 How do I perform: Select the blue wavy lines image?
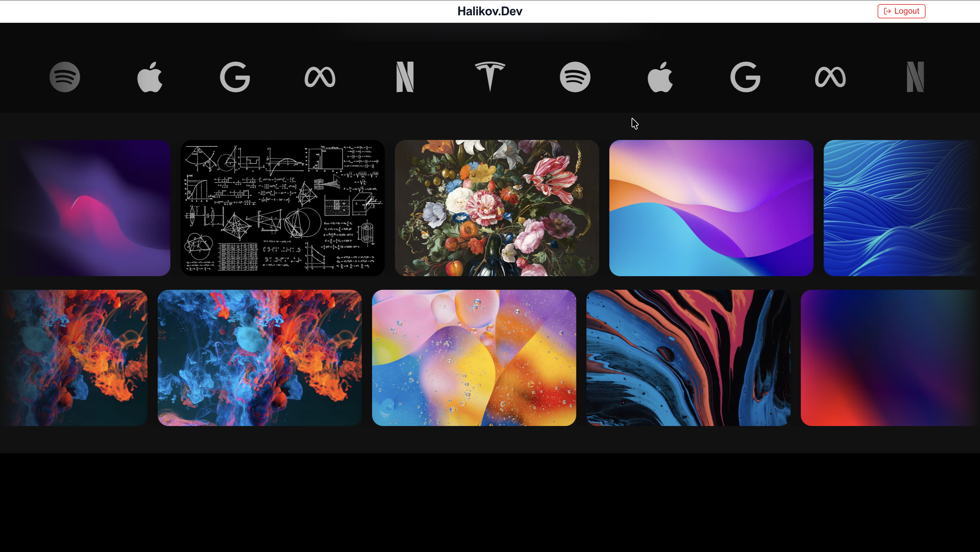pyautogui.click(x=902, y=208)
